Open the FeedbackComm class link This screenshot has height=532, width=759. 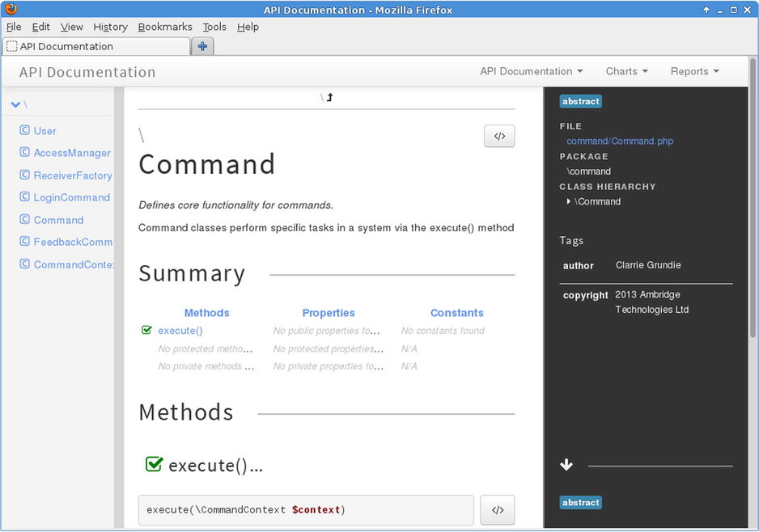[x=73, y=242]
